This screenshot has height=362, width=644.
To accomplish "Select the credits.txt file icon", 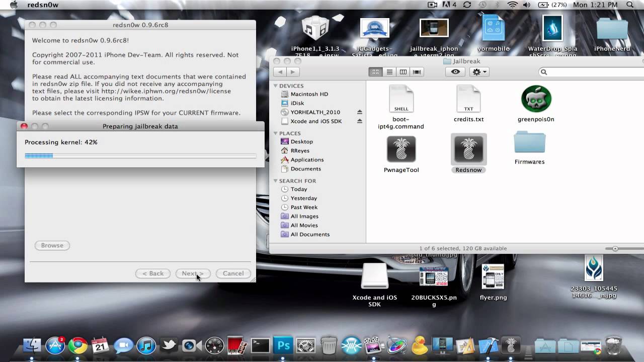I will click(468, 99).
